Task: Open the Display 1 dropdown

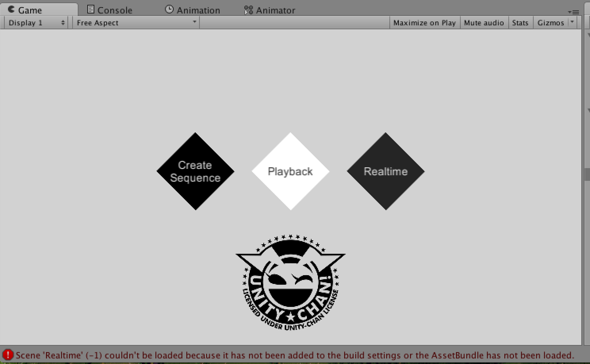Action: pyautogui.click(x=36, y=23)
